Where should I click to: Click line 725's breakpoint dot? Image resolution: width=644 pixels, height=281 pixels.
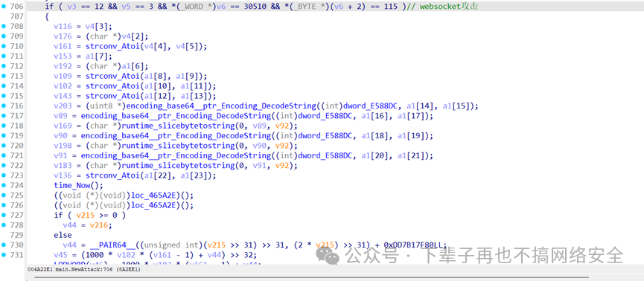point(4,195)
